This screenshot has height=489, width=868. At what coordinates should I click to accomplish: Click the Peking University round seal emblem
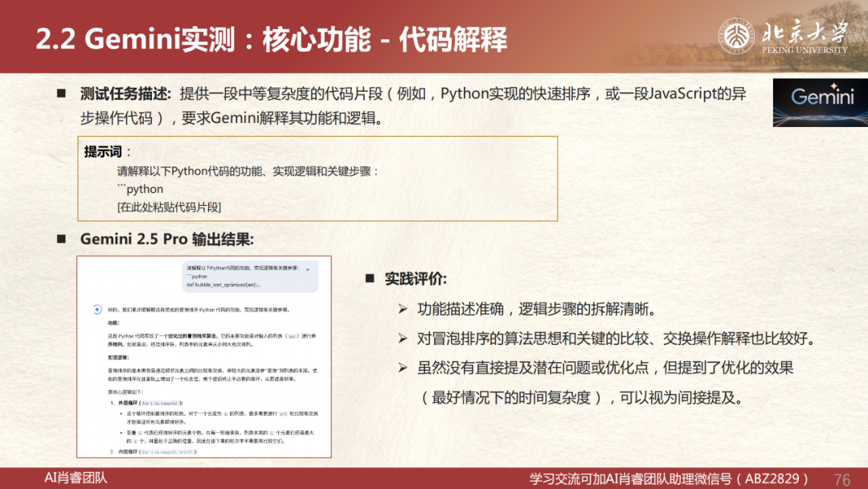(x=736, y=36)
